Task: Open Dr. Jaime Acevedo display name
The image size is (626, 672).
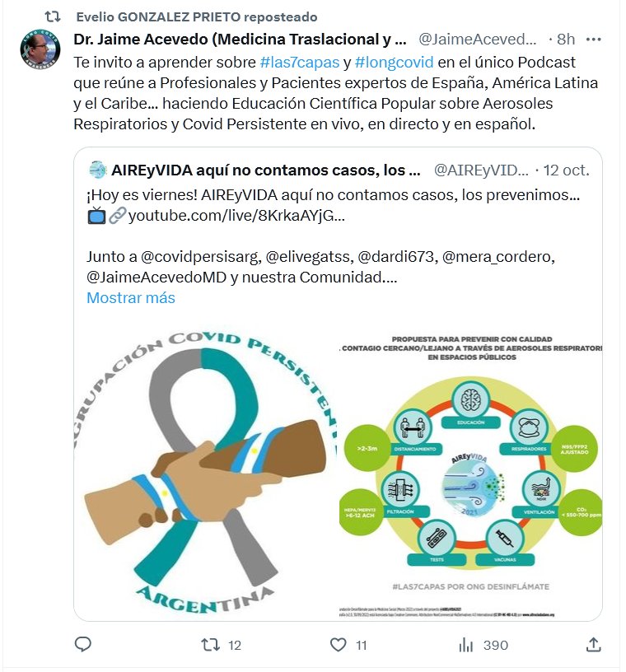Action: pos(241,40)
